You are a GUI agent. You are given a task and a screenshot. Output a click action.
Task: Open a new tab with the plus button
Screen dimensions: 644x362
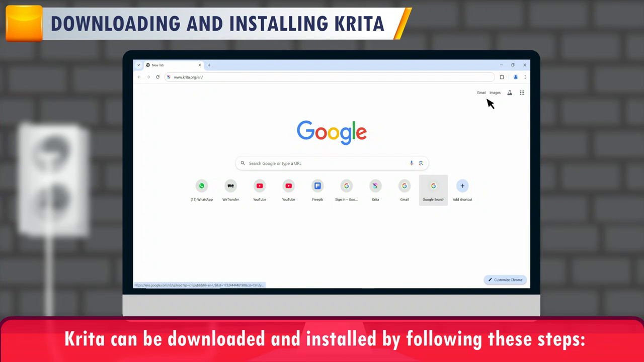click(x=209, y=65)
